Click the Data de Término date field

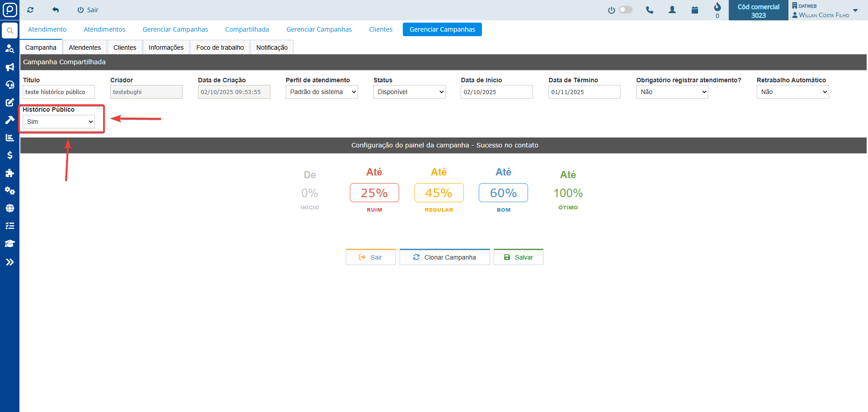tap(584, 92)
